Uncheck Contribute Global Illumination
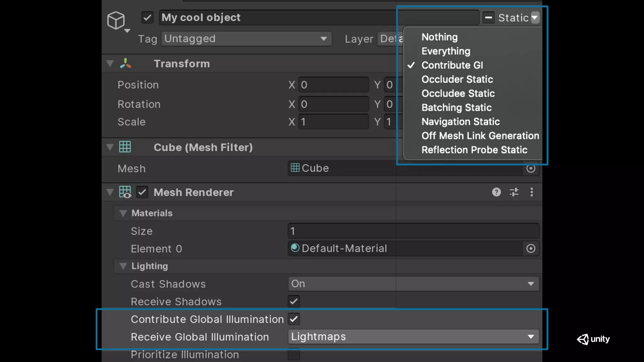 [294, 319]
